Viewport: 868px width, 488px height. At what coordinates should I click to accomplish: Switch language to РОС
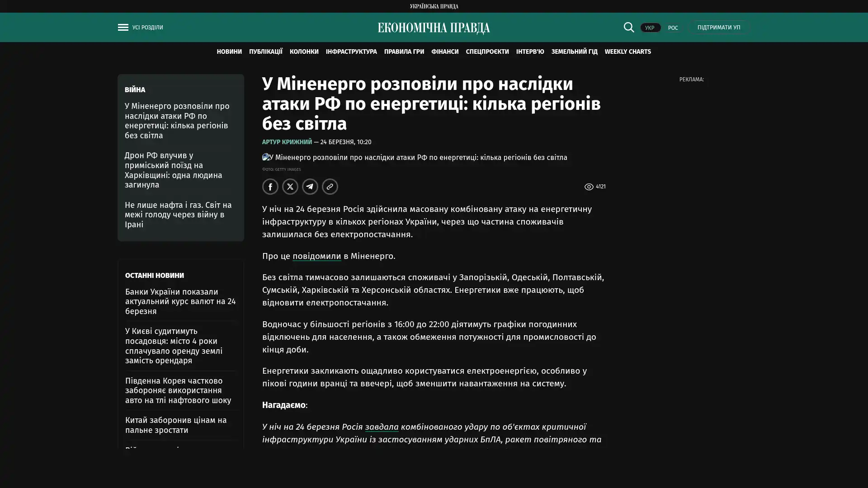[x=673, y=28]
